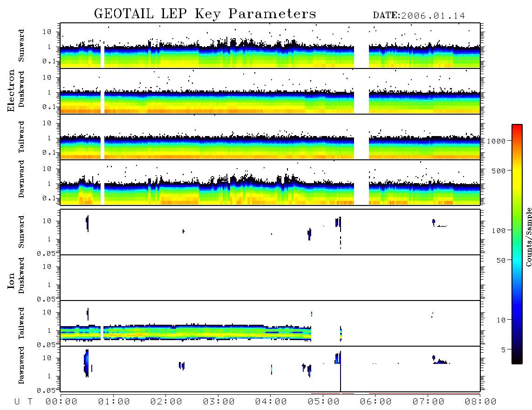Click the "Counts/Sample" color bar label

coord(528,237)
